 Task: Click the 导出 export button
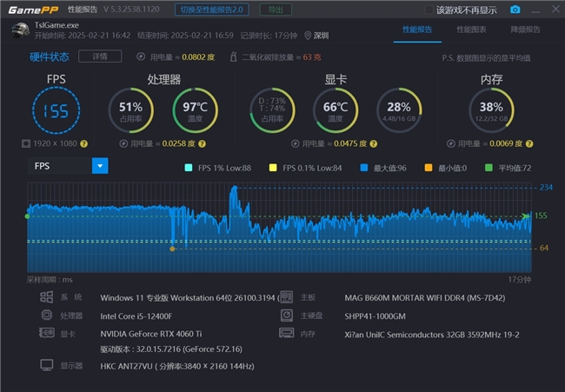(x=276, y=10)
